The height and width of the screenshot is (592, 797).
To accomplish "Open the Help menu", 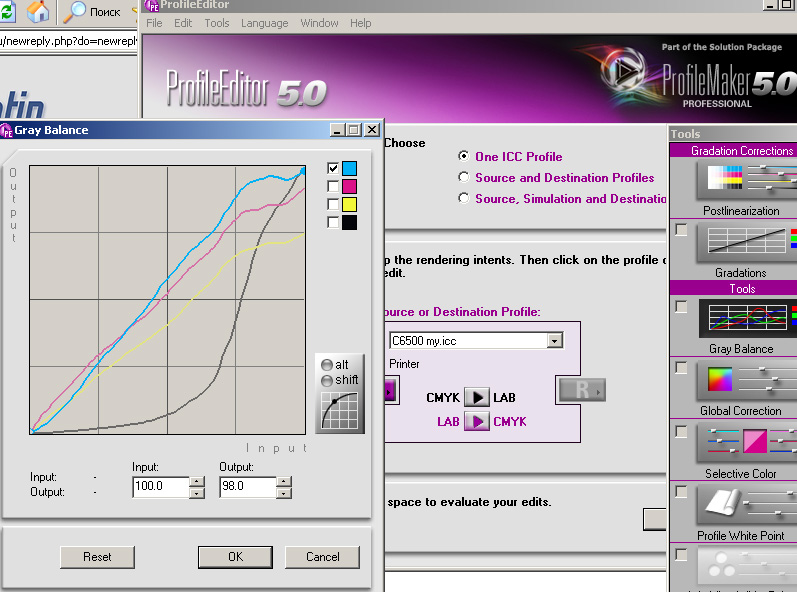I will pyautogui.click(x=360, y=23).
